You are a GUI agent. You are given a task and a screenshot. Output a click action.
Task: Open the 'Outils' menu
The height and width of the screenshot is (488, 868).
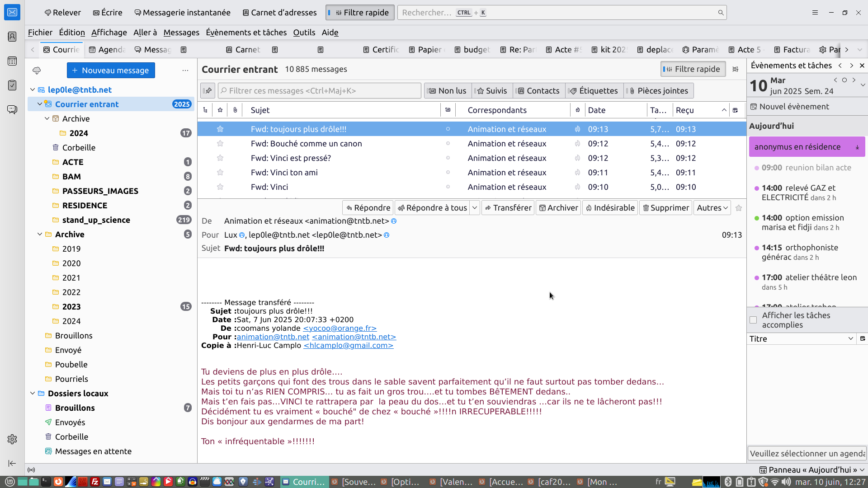(304, 33)
